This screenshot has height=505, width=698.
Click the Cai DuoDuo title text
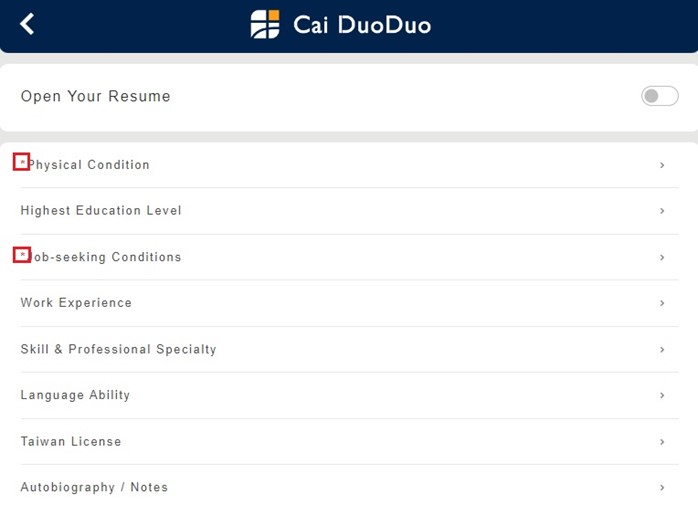[362, 24]
